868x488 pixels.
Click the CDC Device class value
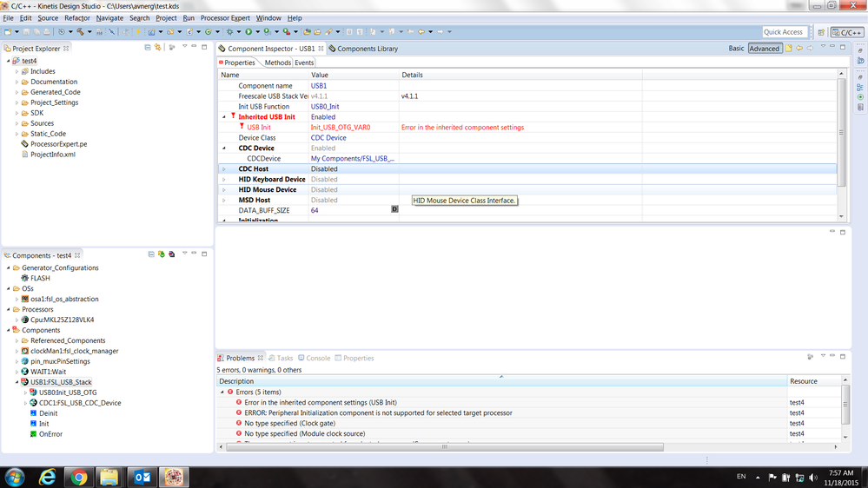pos(328,138)
